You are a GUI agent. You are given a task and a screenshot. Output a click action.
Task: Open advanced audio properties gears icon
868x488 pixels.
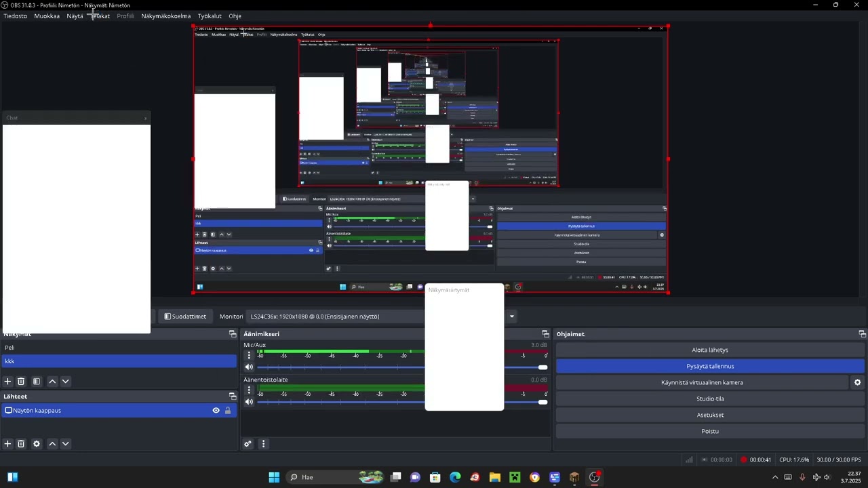pos(248,444)
